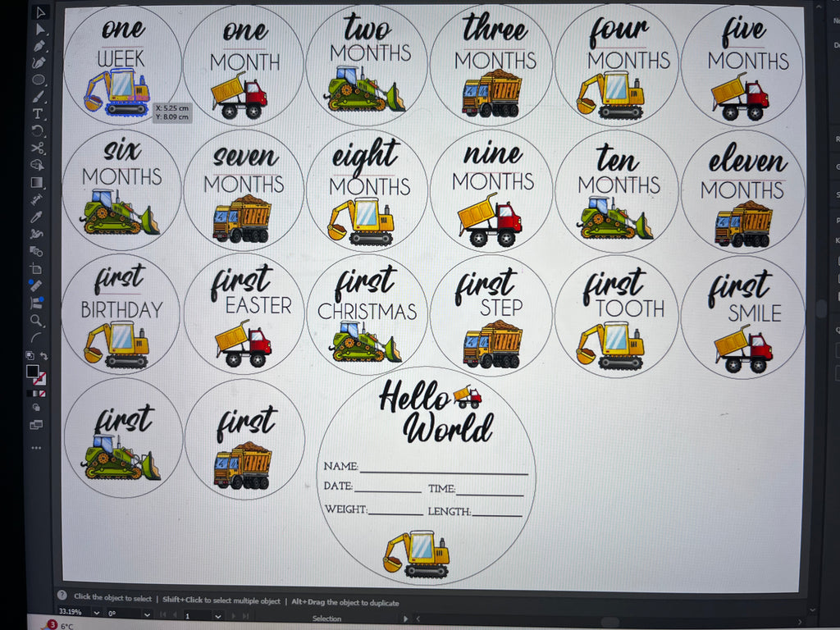This screenshot has height=630, width=840.
Task: Select the 'one WEEK' excavator artwork
Action: point(116,92)
